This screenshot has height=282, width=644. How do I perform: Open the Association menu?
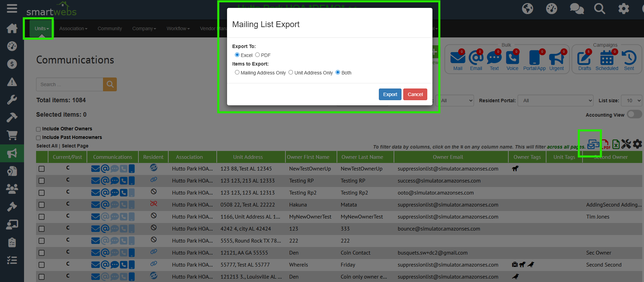pyautogui.click(x=73, y=28)
